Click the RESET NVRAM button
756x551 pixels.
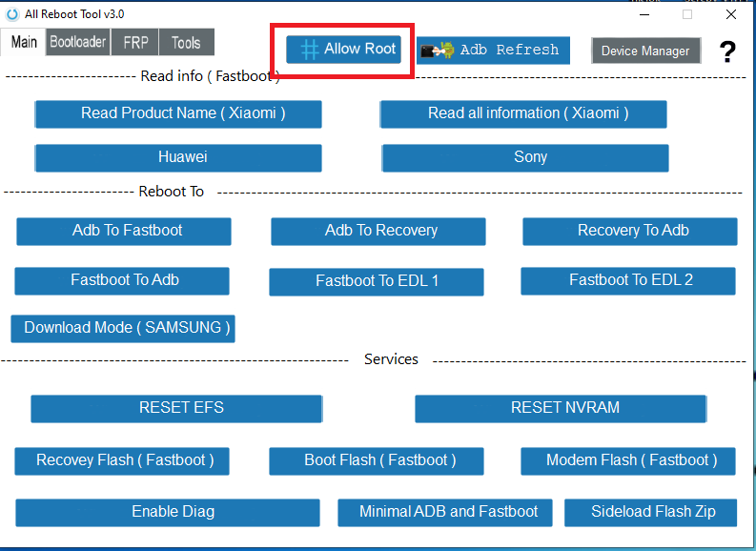tap(561, 408)
